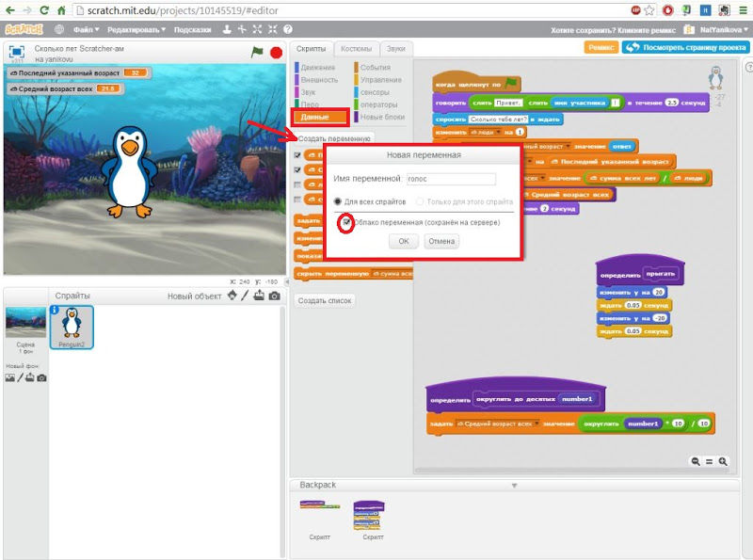Switch to the Костюмы tab
This screenshot has width=753, height=560.
357,49
